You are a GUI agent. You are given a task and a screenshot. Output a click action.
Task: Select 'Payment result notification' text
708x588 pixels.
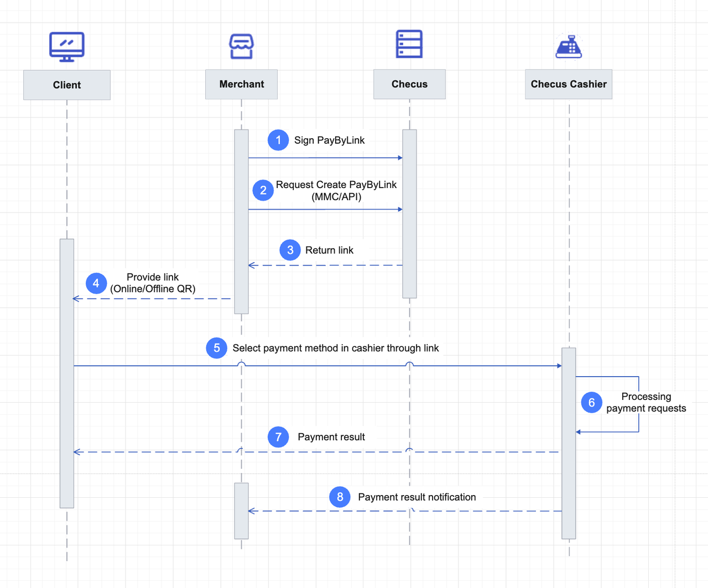click(x=417, y=497)
